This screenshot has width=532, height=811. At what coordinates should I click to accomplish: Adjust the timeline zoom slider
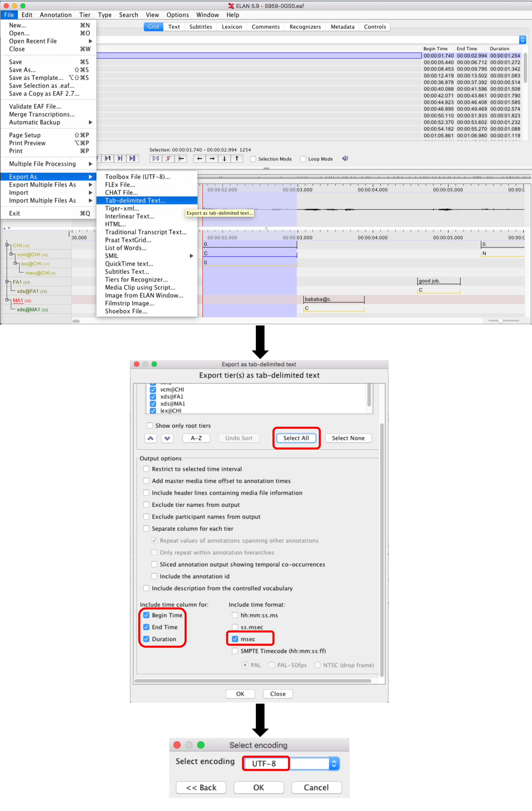500,321
